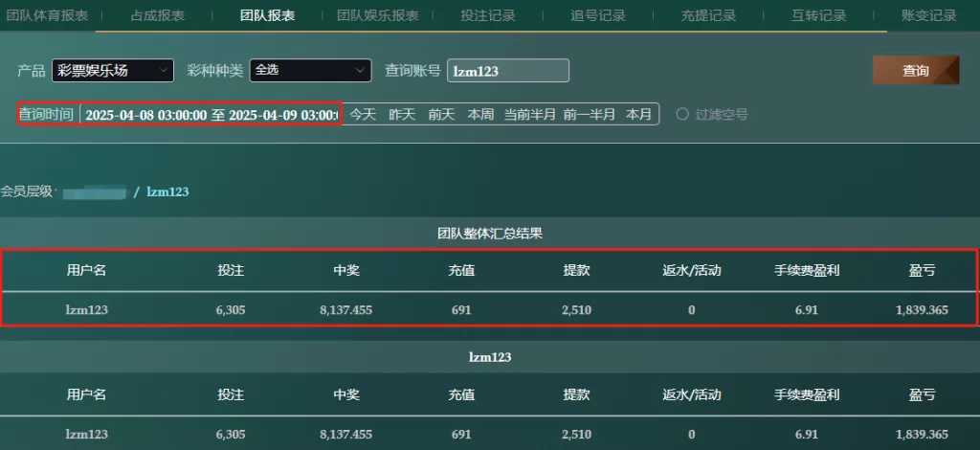Viewport: 980px width, 450px height.
Task: Choose the 昨天 quick date filter
Action: (402, 115)
